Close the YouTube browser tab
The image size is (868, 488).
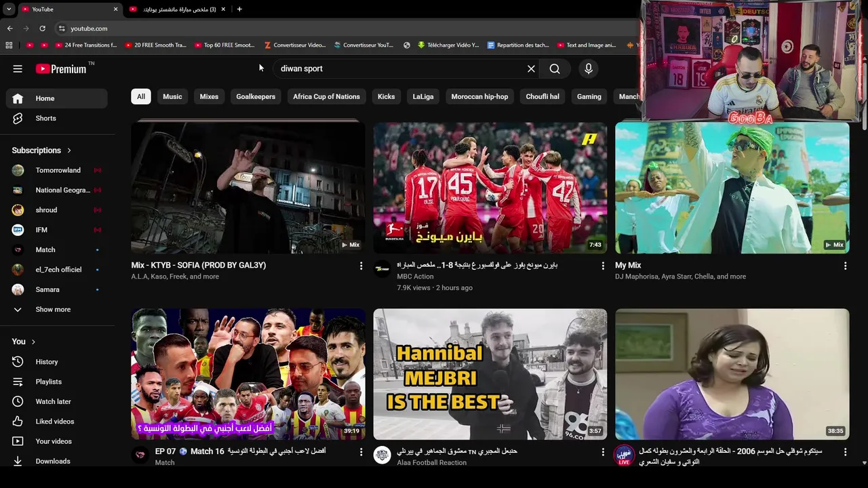coord(115,9)
